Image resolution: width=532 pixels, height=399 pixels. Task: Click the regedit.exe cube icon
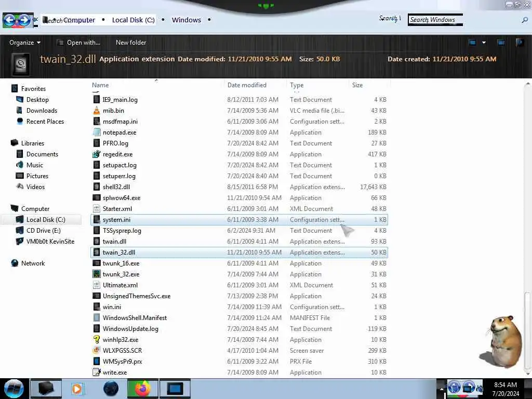97,154
